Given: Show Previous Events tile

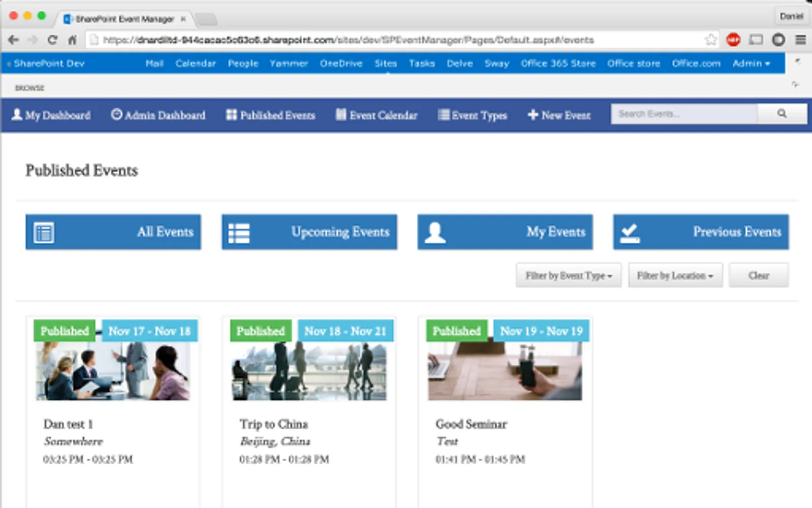Looking at the screenshot, I should [701, 232].
